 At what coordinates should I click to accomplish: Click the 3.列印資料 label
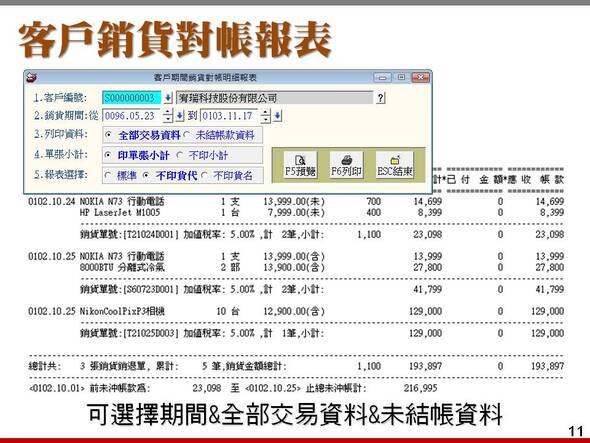click(60, 134)
